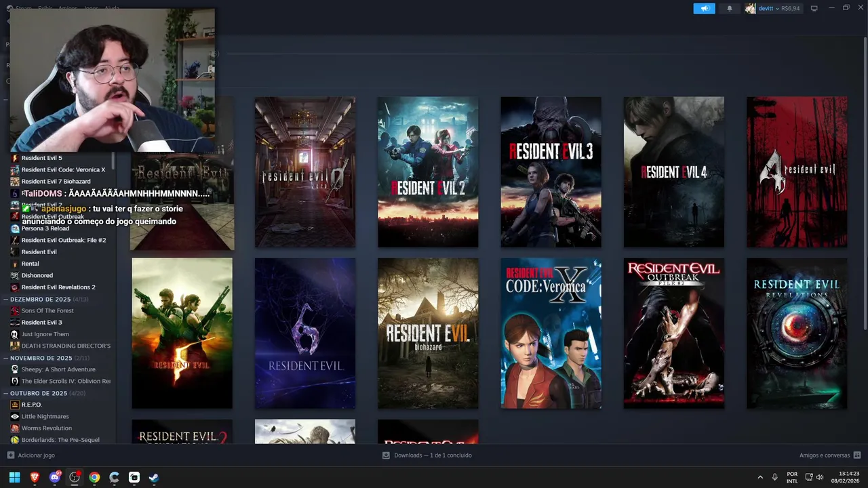Open OBS Studio from the taskbar
Viewport: 868px width, 488px height.
pyautogui.click(x=75, y=477)
